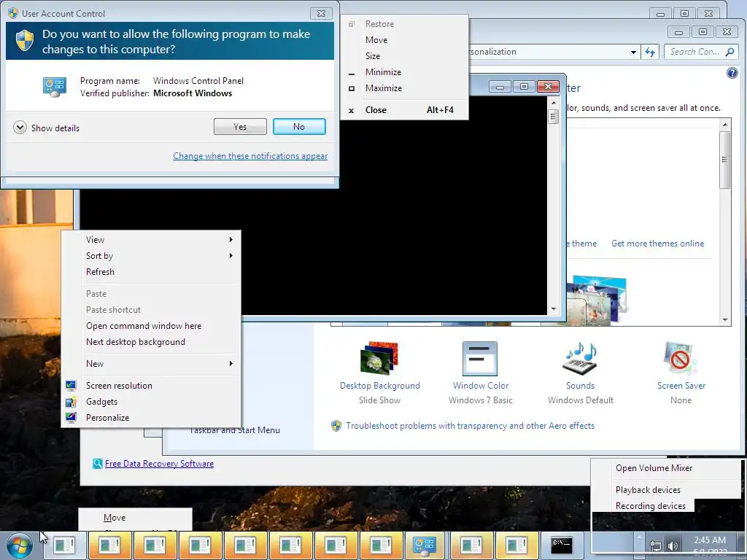The image size is (747, 560).
Task: Click up arrow on black window's scrollbar
Action: 553,103
